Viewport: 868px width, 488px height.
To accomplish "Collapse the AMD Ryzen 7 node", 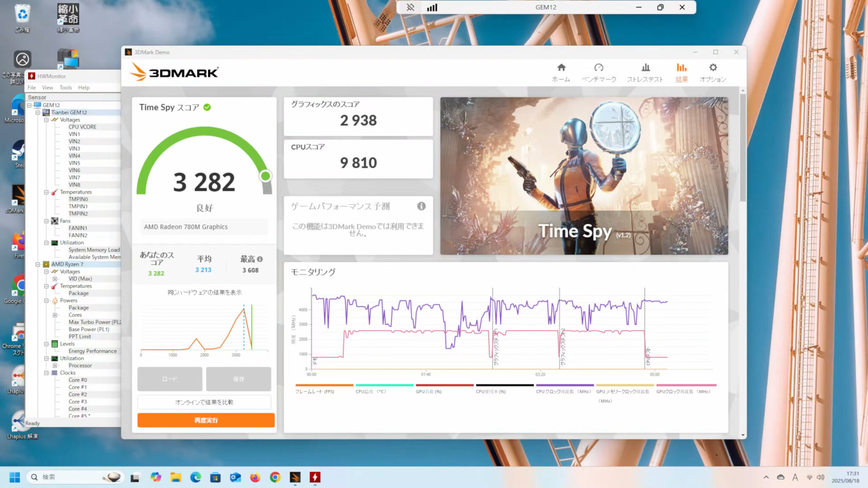I will tap(38, 264).
